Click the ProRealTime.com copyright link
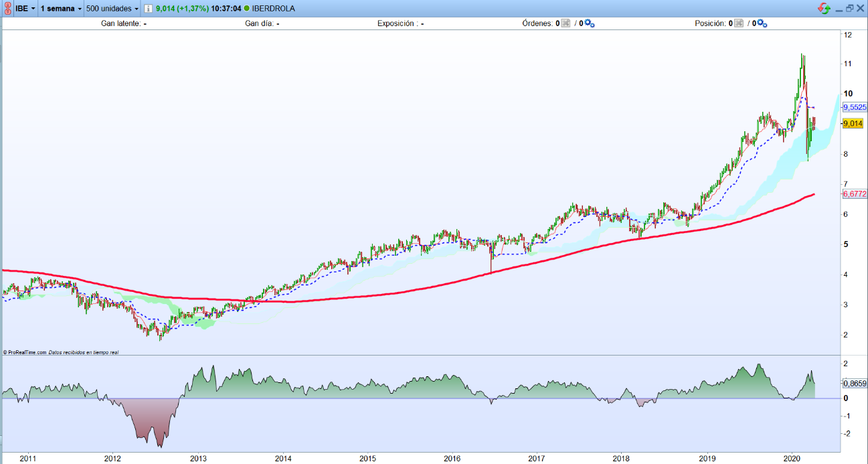868x464 pixels. click(25, 352)
